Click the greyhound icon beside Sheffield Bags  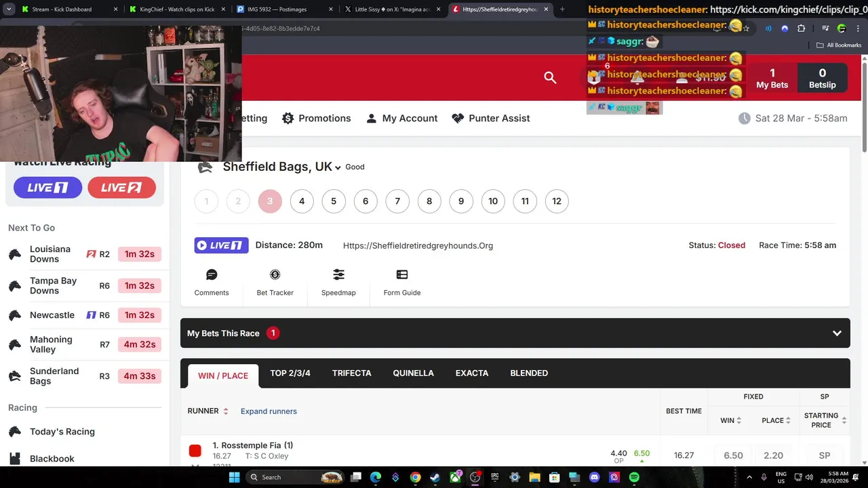pos(205,167)
